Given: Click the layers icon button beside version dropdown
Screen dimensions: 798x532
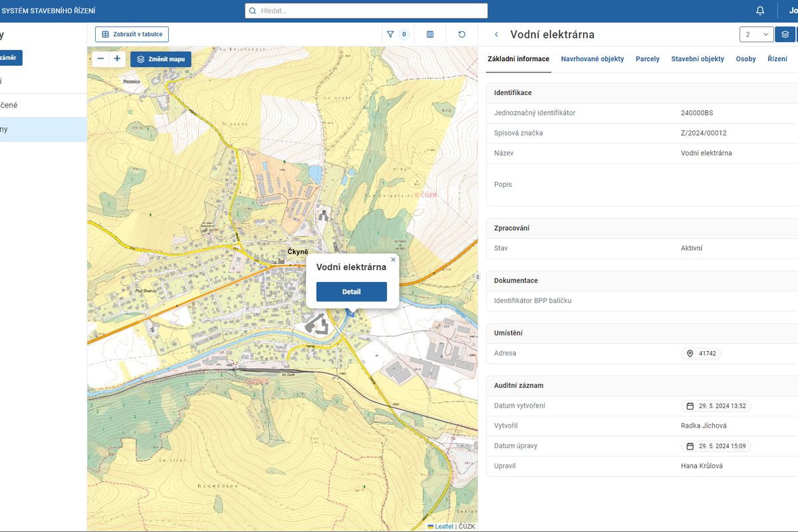Looking at the screenshot, I should [785, 35].
